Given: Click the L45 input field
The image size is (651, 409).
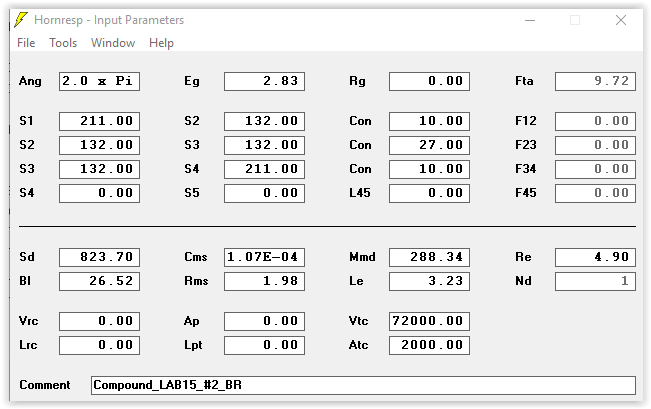Looking at the screenshot, I should [x=429, y=193].
